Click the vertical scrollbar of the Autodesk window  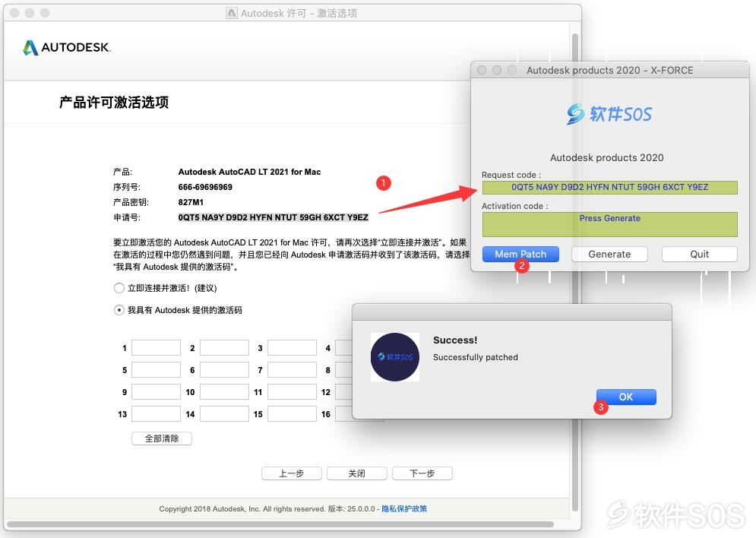574,272
